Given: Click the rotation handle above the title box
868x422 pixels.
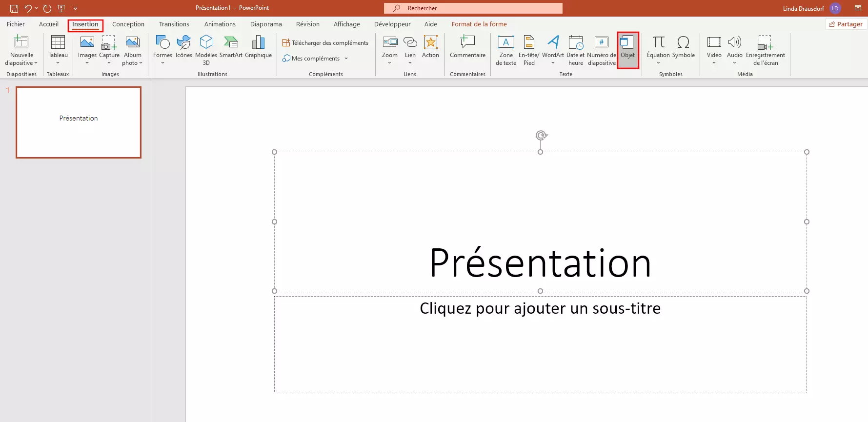Looking at the screenshot, I should pyautogui.click(x=541, y=135).
